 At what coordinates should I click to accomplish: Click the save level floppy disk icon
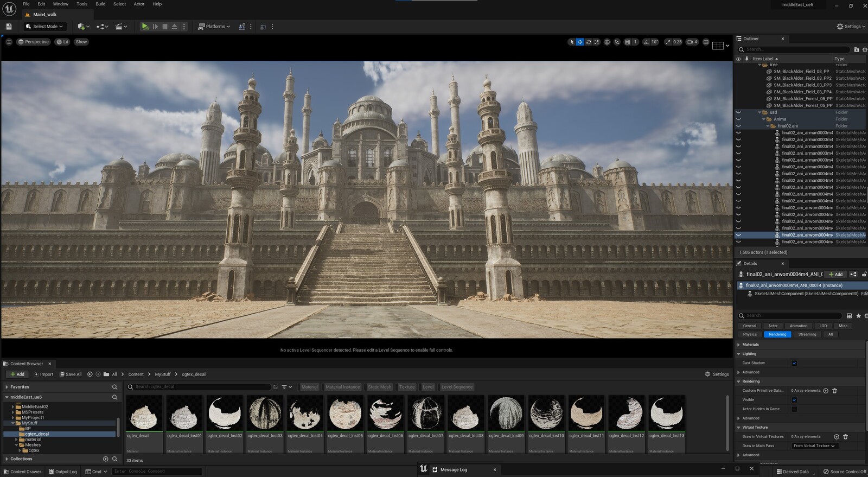tap(9, 26)
